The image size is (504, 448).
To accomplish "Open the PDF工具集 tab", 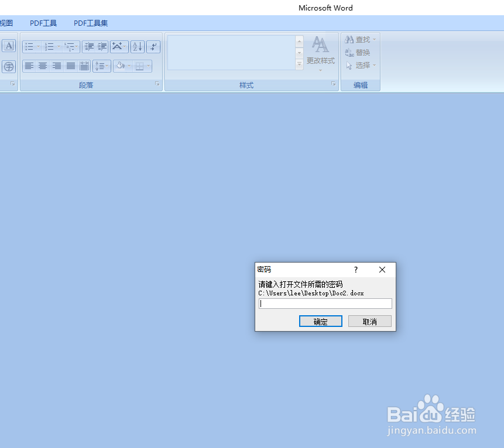I will point(91,23).
